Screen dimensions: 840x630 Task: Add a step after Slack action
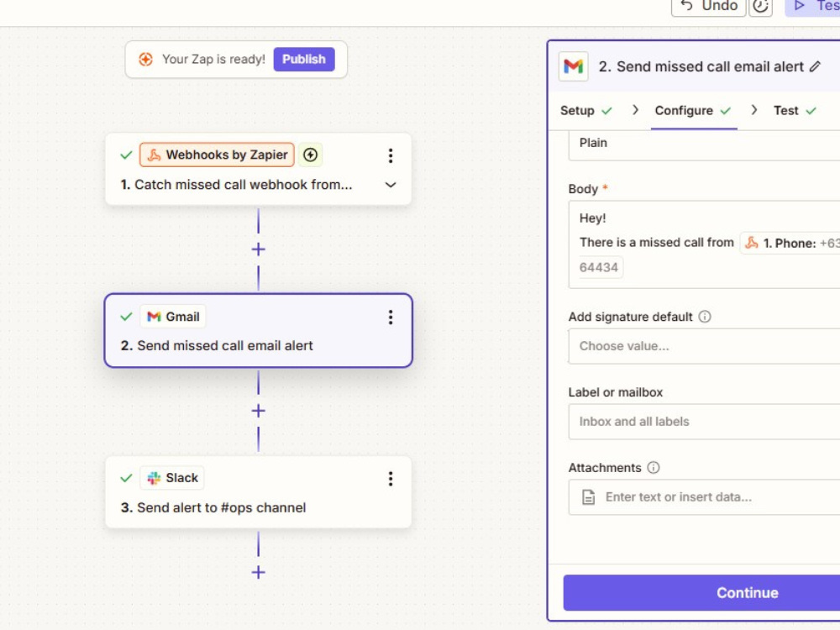258,572
